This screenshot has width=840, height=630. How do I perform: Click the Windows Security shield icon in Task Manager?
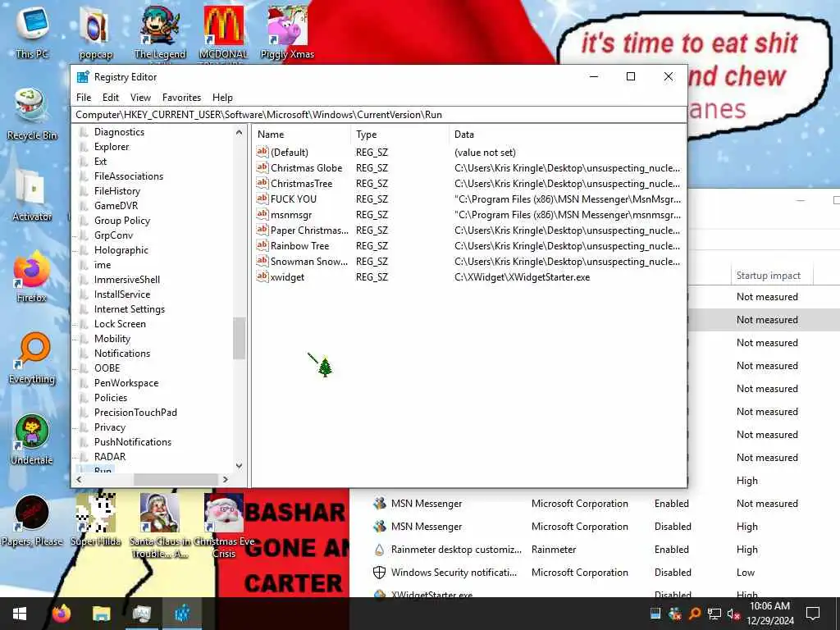[379, 573]
